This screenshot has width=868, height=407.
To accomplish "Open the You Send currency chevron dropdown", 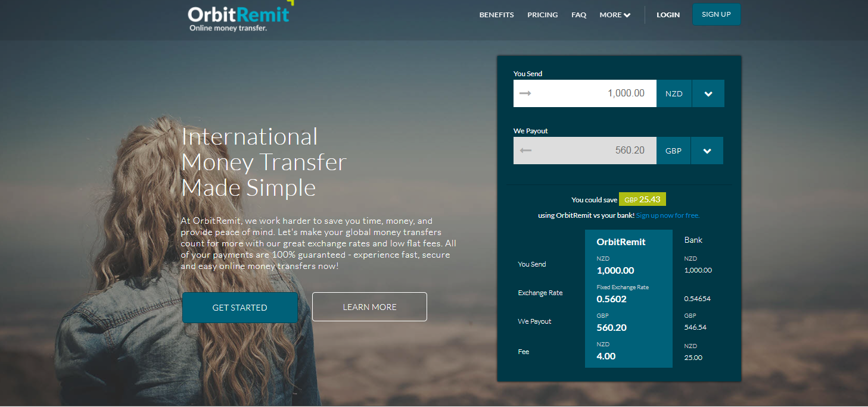I will pos(708,93).
